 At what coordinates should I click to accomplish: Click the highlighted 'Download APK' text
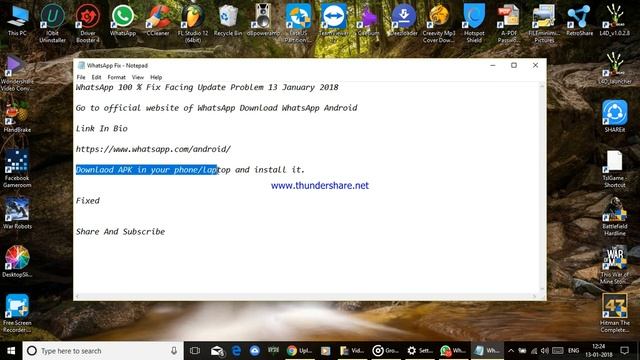coord(147,170)
